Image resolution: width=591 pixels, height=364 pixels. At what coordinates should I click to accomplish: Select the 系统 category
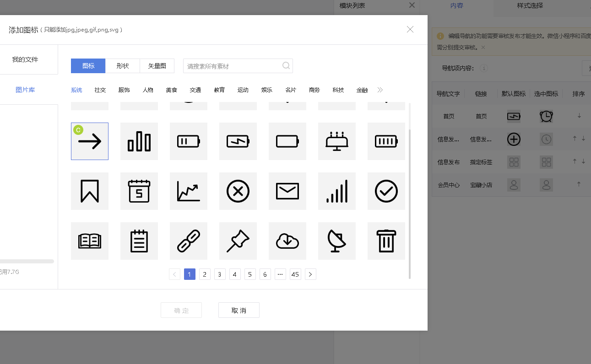[x=76, y=90]
